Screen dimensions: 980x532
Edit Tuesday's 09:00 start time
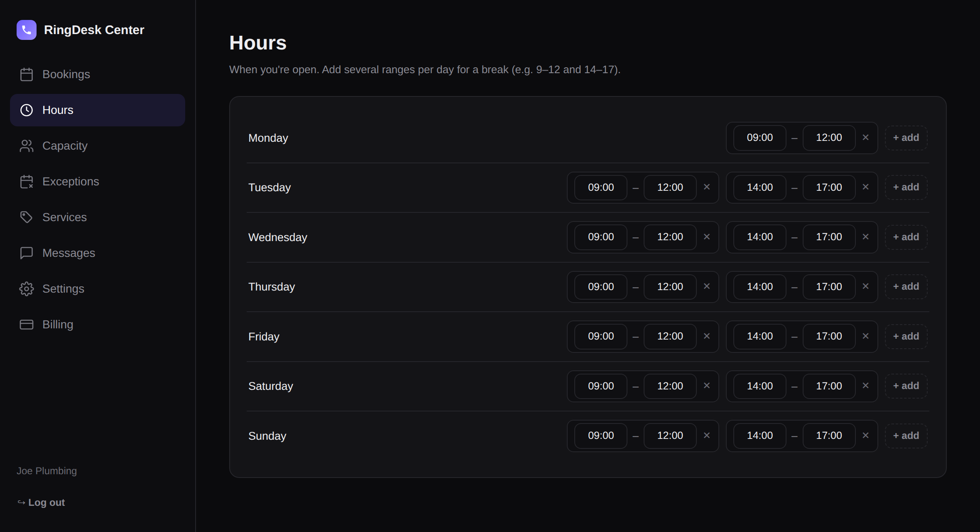pos(601,187)
